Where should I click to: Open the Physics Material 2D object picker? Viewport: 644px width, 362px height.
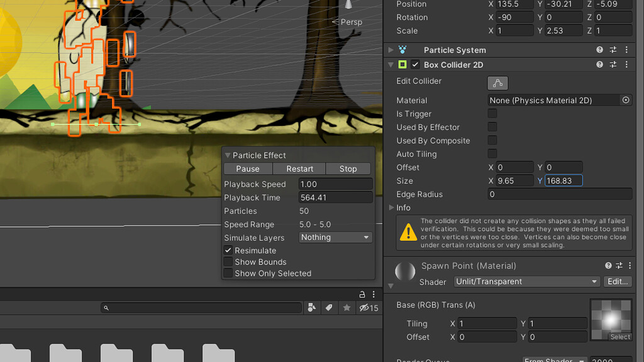pos(626,100)
